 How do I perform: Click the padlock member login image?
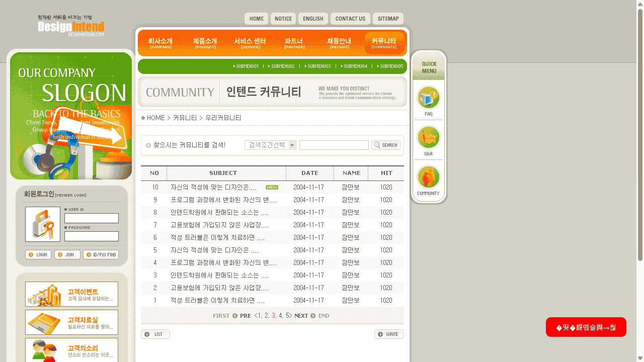[43, 224]
